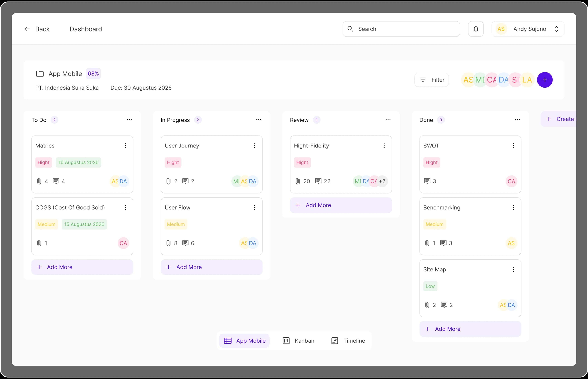This screenshot has height=379, width=588.
Task: Open the Benchmarking card kebab menu
Action: tap(513, 207)
